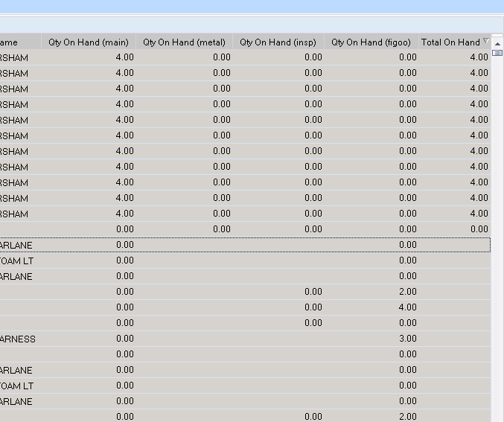Click the scrollbar up arrow

497,44
